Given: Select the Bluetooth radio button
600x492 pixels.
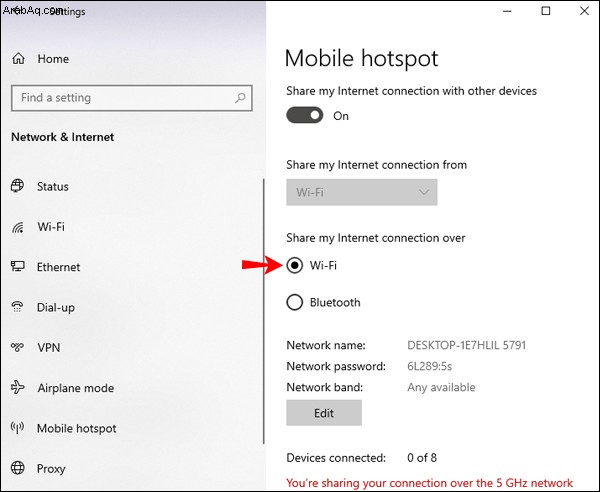Looking at the screenshot, I should tap(295, 302).
